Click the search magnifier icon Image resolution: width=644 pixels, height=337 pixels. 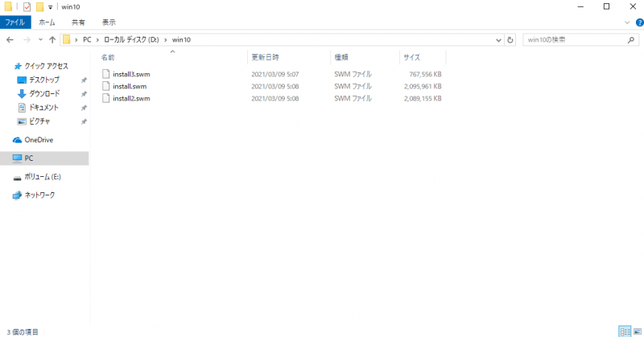631,40
